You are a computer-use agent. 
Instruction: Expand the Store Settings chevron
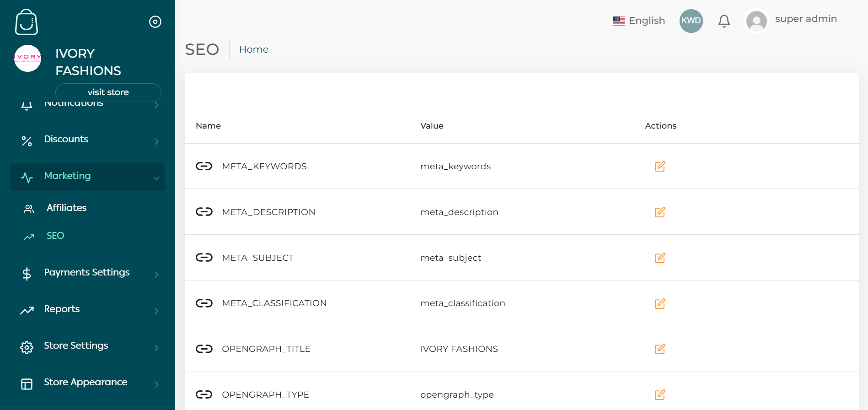(156, 348)
